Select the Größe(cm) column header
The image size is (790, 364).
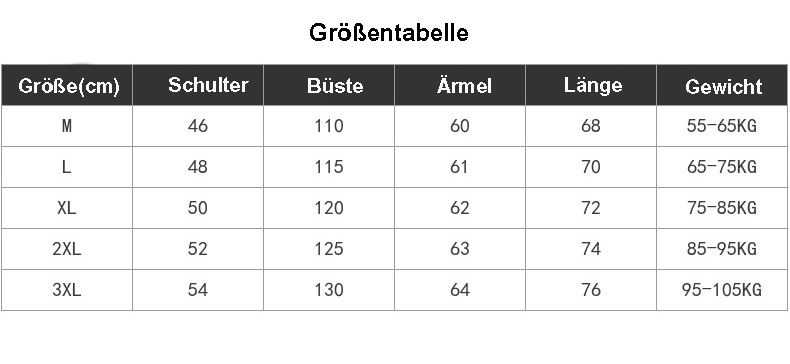pyautogui.click(x=69, y=86)
